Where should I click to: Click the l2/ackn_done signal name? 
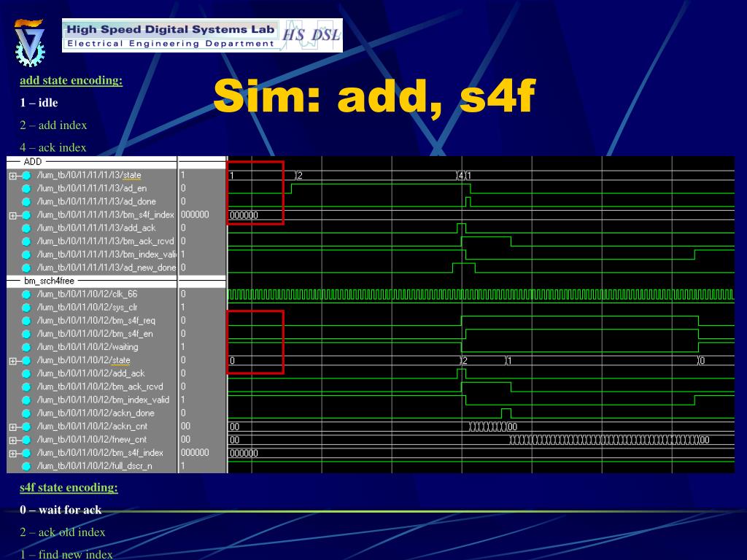[x=96, y=413]
